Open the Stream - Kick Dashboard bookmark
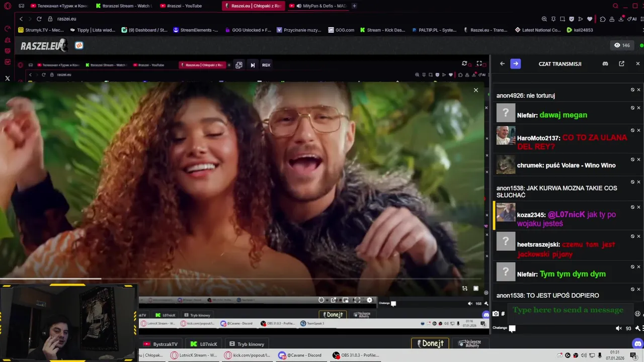 (x=382, y=30)
